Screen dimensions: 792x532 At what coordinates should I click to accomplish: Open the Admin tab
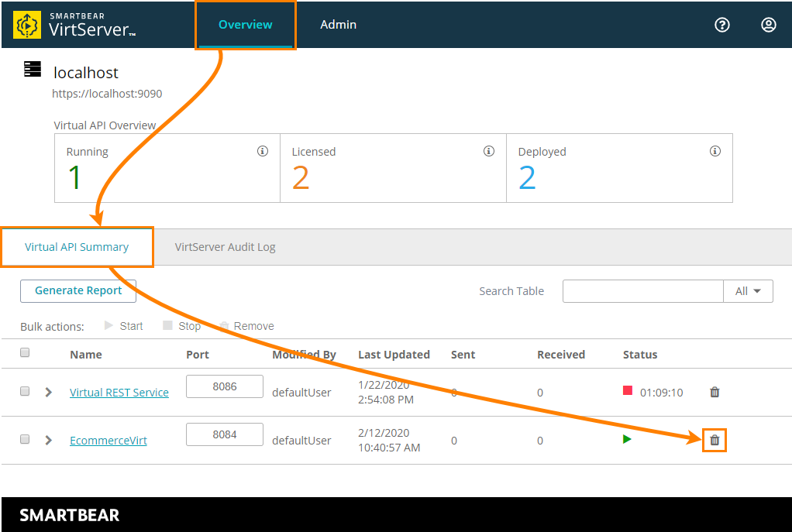click(x=339, y=24)
